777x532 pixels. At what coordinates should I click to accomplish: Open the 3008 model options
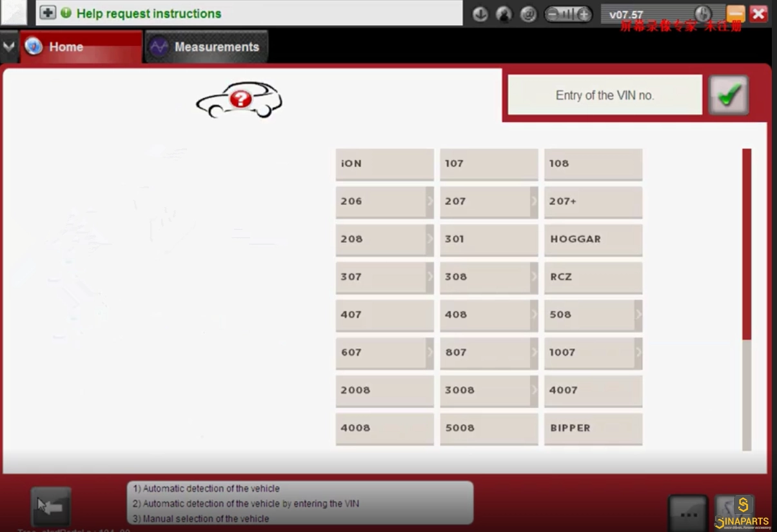point(489,391)
